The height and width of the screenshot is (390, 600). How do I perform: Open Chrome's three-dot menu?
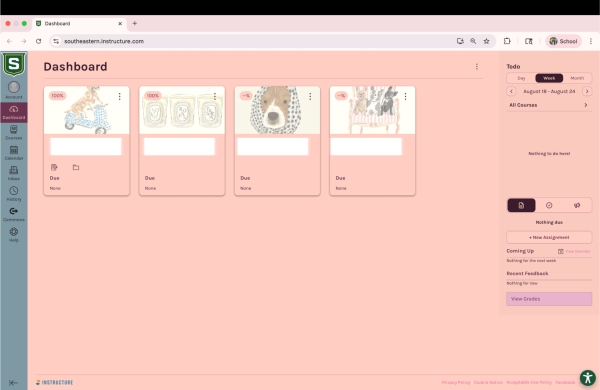591,41
